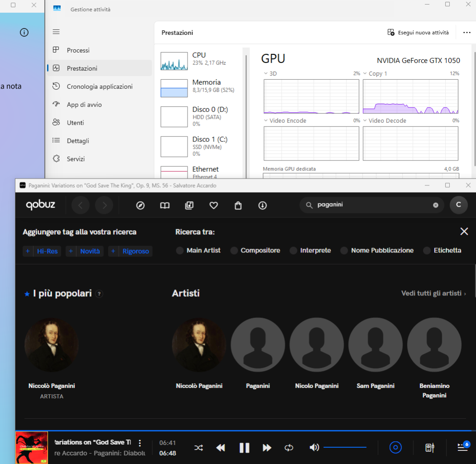Select the Main Artist radio option

click(x=180, y=251)
